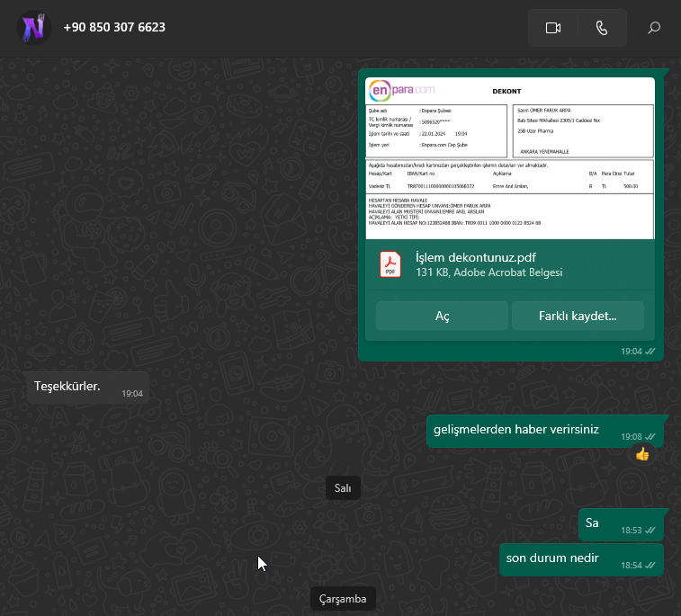Click the '131 KB, Adobe Acrobat Belgesi' text
This screenshot has width=681, height=616.
[489, 272]
